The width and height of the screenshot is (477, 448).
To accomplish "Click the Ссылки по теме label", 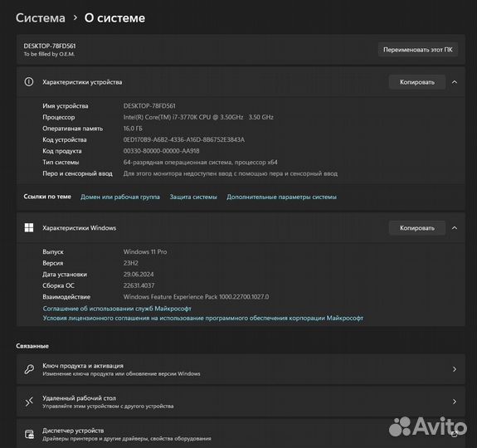I will pos(47,197).
